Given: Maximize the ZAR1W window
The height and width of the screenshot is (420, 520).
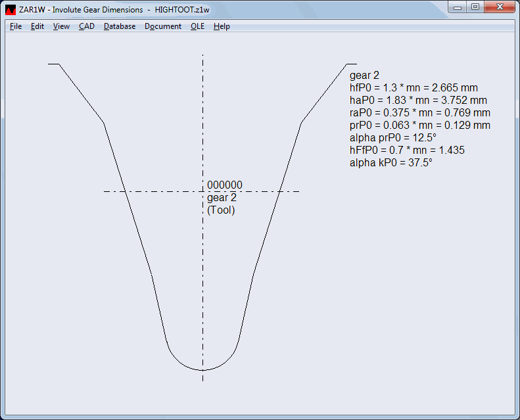Looking at the screenshot, I should [475, 7].
